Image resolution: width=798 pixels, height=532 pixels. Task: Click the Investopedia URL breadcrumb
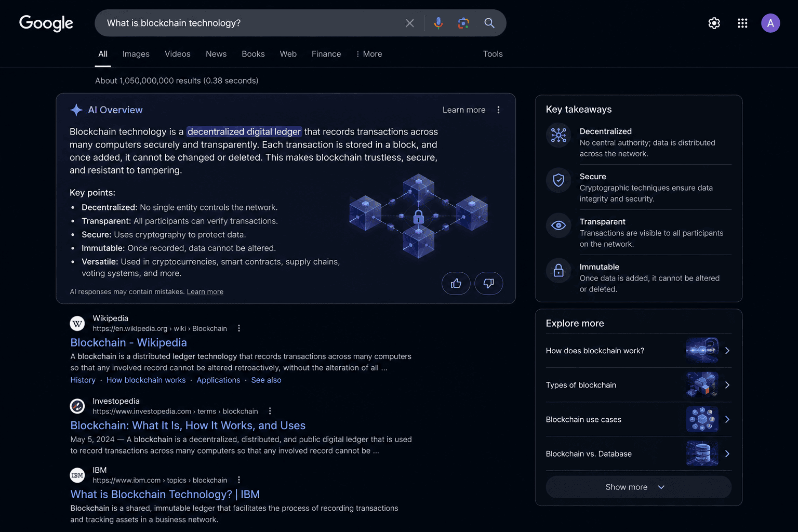tap(175, 411)
